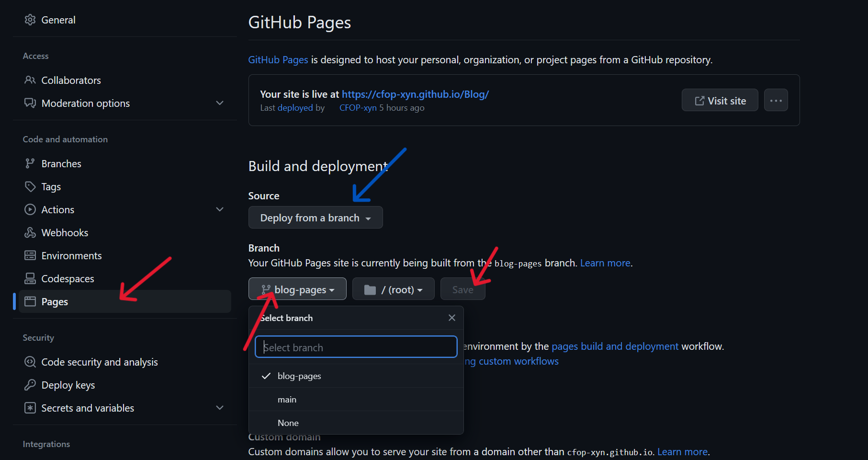This screenshot has width=868, height=460.
Task: Open the blog-pages branch dropdown
Action: [297, 289]
